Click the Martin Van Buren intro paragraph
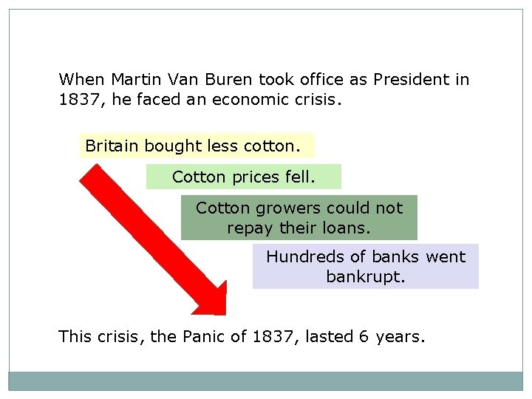Viewport: 532px width, 399px height. 264,89
